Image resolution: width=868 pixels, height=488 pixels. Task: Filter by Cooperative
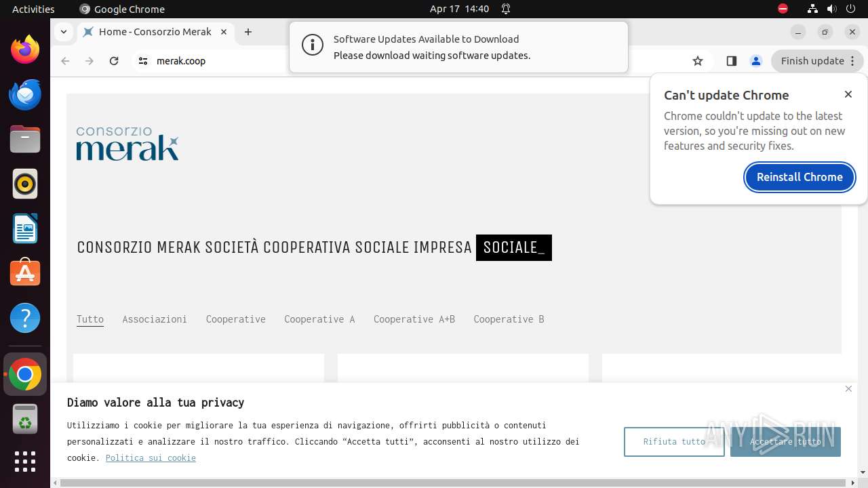236,319
